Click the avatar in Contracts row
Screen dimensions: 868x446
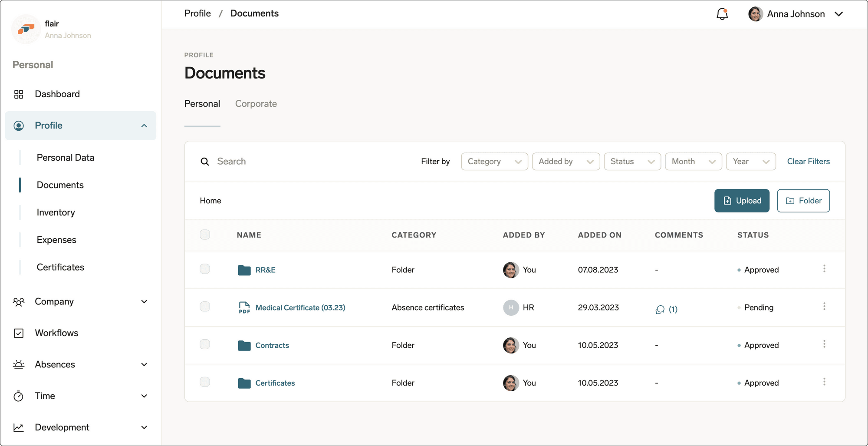(x=511, y=345)
